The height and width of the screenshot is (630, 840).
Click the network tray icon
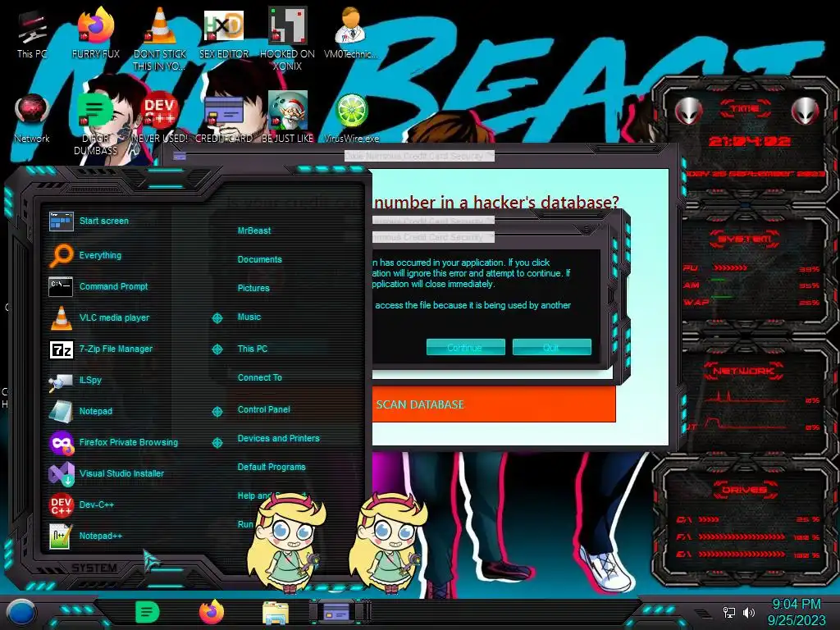point(728,612)
